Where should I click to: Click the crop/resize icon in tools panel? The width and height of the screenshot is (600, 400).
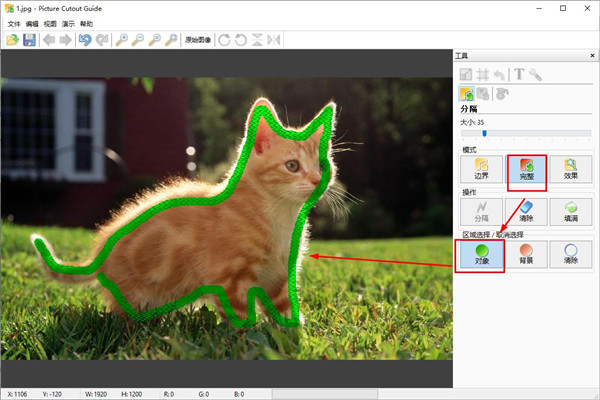pyautogui.click(x=466, y=74)
